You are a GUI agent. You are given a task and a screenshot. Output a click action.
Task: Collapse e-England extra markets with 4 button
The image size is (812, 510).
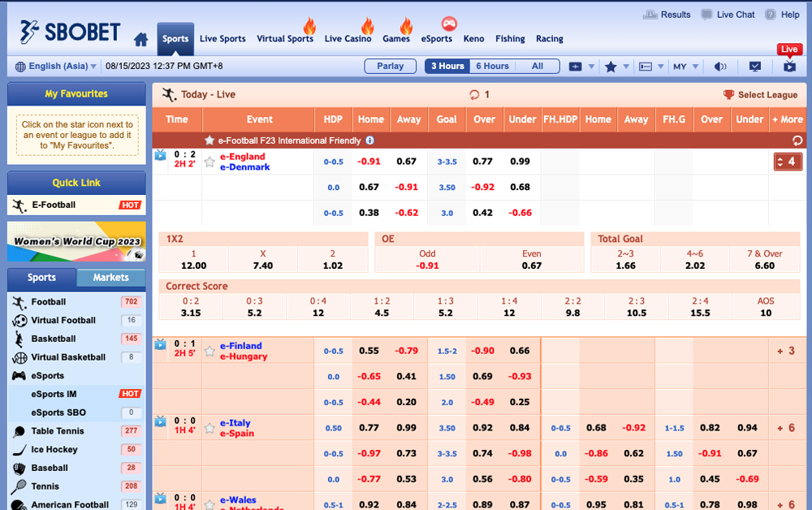(x=788, y=162)
